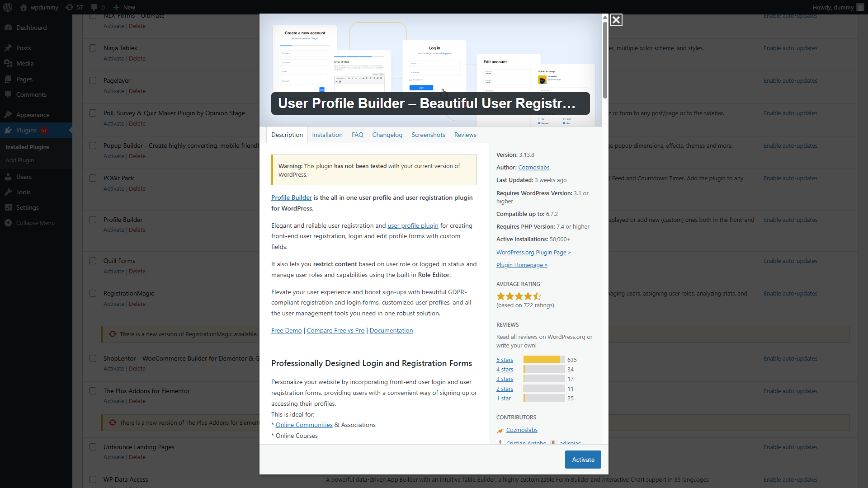The image size is (868, 488).
Task: Click the 1 star rating bar
Action: (x=544, y=398)
